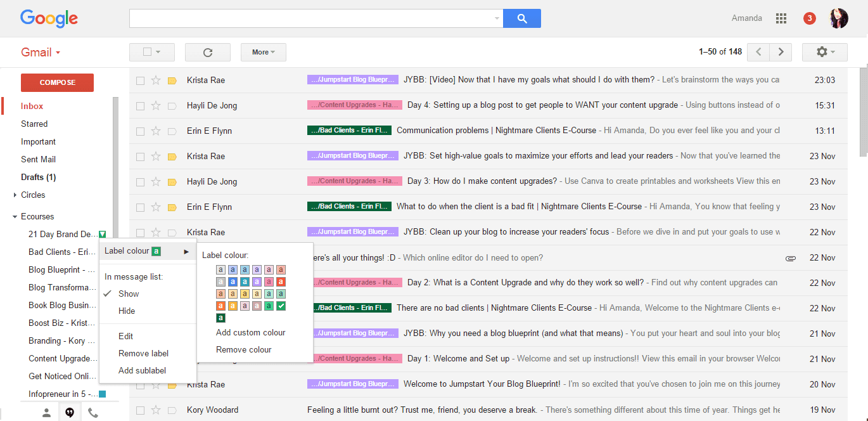Star the Hayli De Jong 15:31 email
Viewport: 868px width, 421px height.
tap(156, 105)
